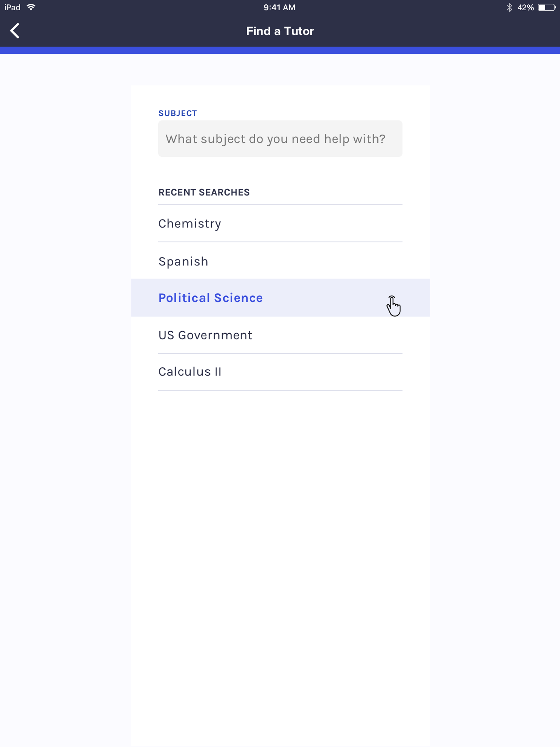Collapse the recent searches under SUBJECT

(x=204, y=192)
